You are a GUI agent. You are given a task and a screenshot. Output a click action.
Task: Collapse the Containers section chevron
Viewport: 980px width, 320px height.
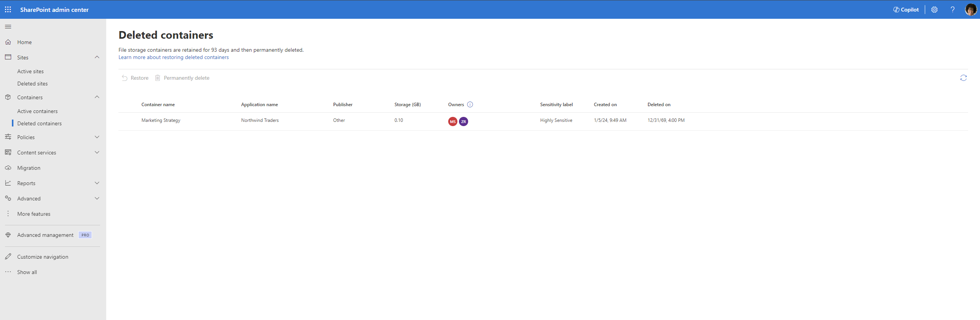point(97,97)
